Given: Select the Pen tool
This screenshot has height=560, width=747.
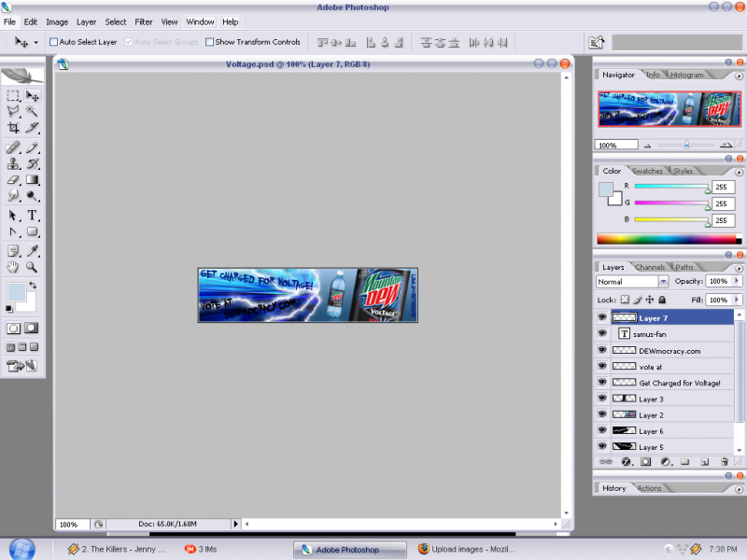Looking at the screenshot, I should (13, 231).
